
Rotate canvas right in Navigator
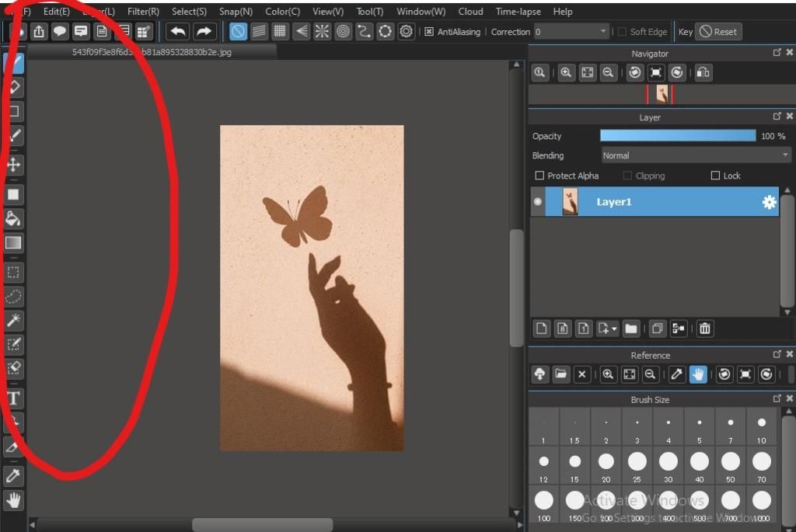[x=677, y=72]
